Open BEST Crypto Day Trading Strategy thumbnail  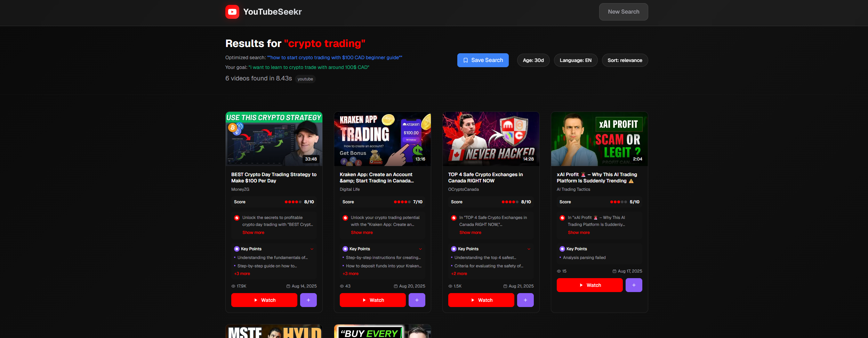pyautogui.click(x=274, y=139)
